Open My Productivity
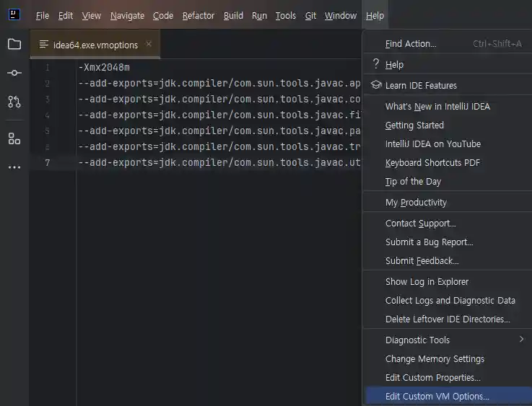 pyautogui.click(x=448, y=203)
